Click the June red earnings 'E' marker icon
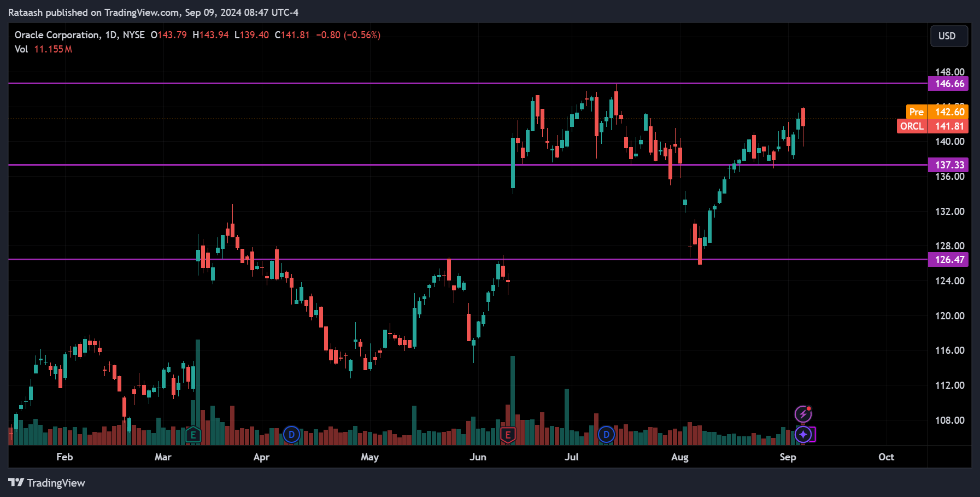 click(x=508, y=435)
